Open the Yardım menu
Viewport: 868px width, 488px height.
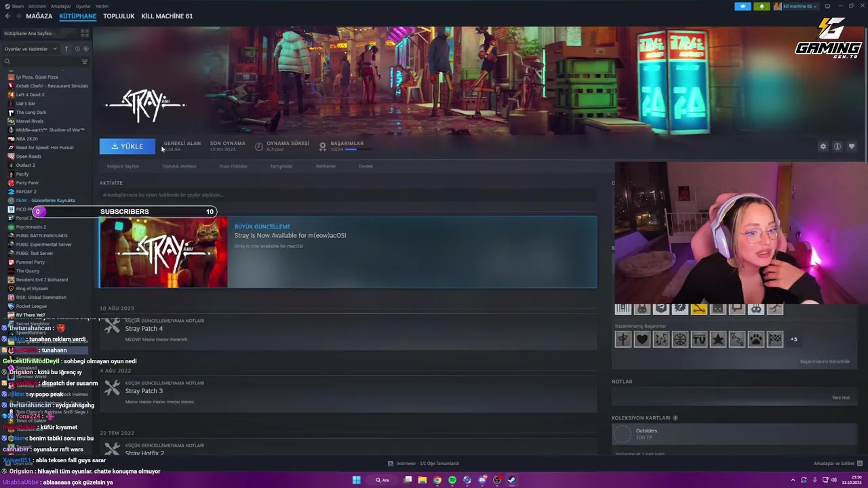coord(102,6)
